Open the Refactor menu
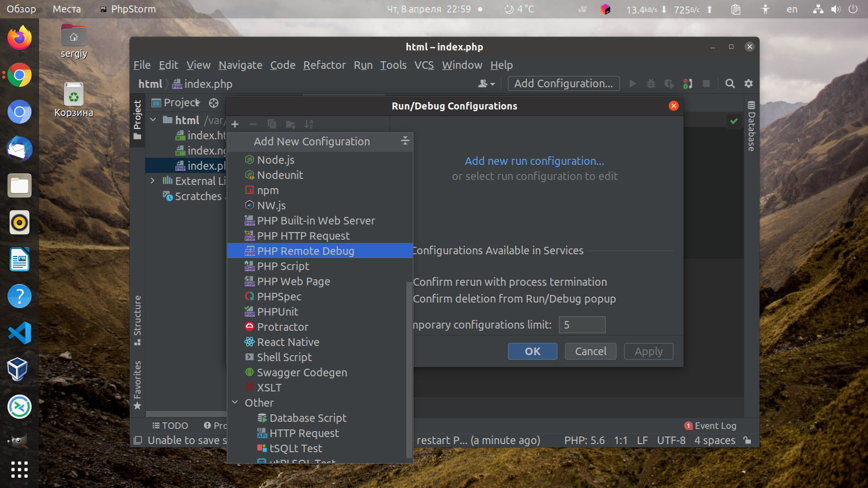The image size is (868, 488). point(324,65)
